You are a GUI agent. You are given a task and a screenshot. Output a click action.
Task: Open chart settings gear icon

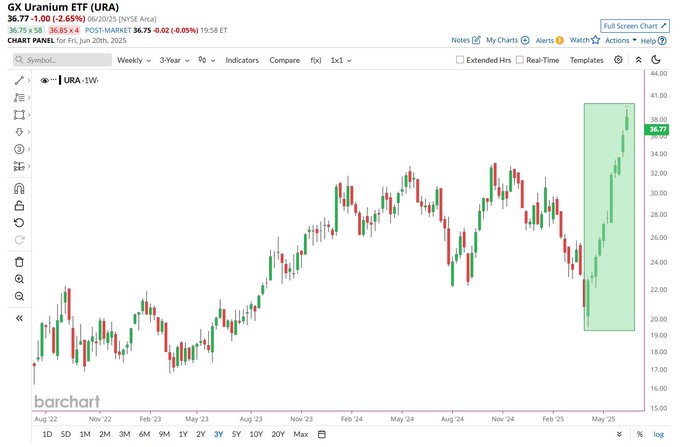(618, 60)
